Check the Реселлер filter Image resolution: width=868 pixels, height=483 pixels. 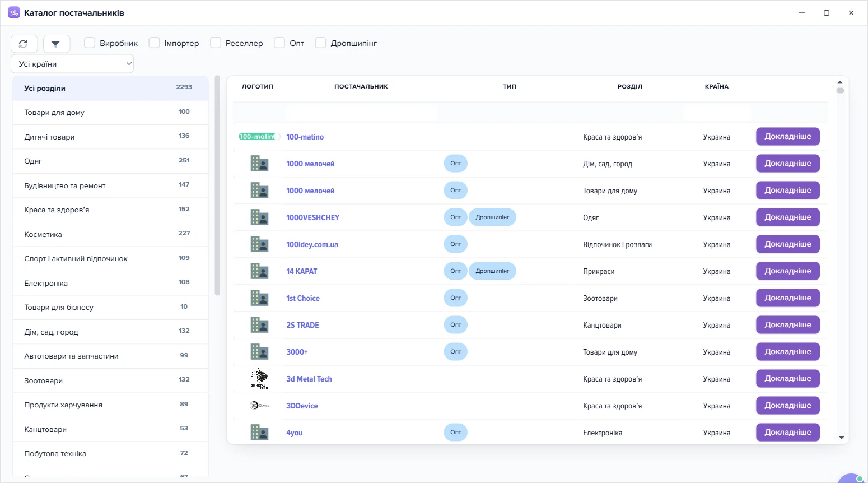click(216, 43)
